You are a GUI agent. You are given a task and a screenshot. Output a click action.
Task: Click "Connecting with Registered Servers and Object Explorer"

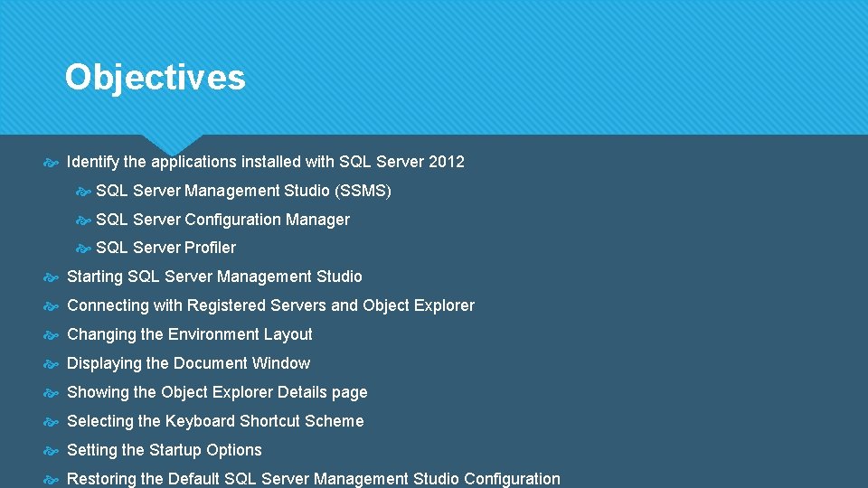tap(270, 305)
